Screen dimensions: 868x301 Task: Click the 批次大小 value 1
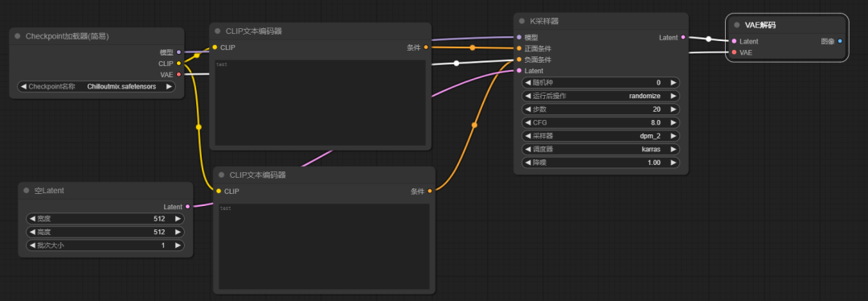click(163, 245)
